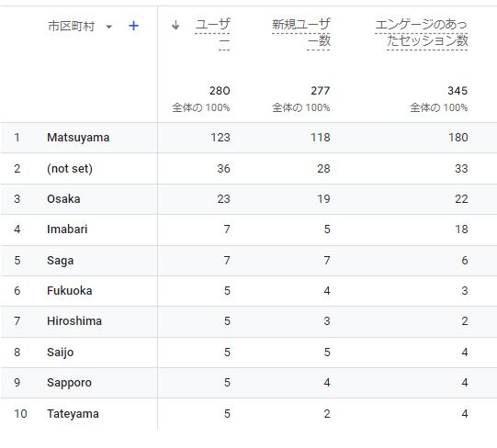Click the total engaged sessions value 345
This screenshot has height=448, width=497.
[457, 91]
